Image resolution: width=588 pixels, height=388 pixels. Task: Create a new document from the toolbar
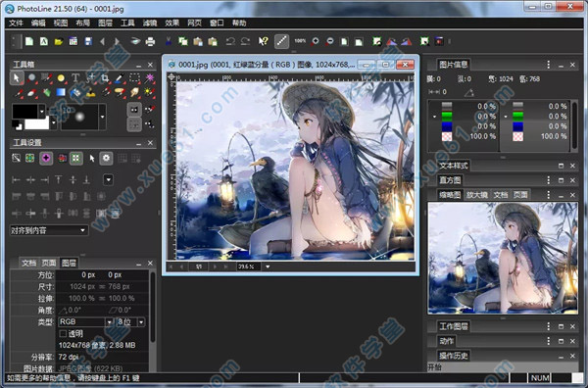[x=28, y=41]
